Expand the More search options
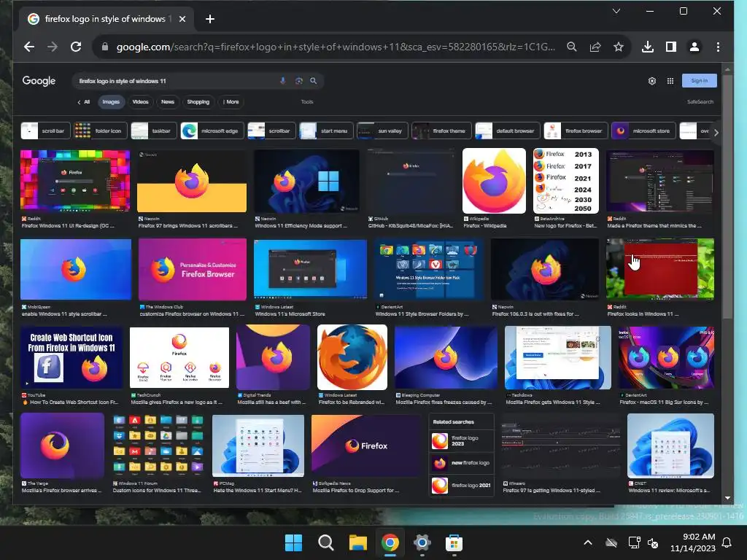 coord(231,102)
